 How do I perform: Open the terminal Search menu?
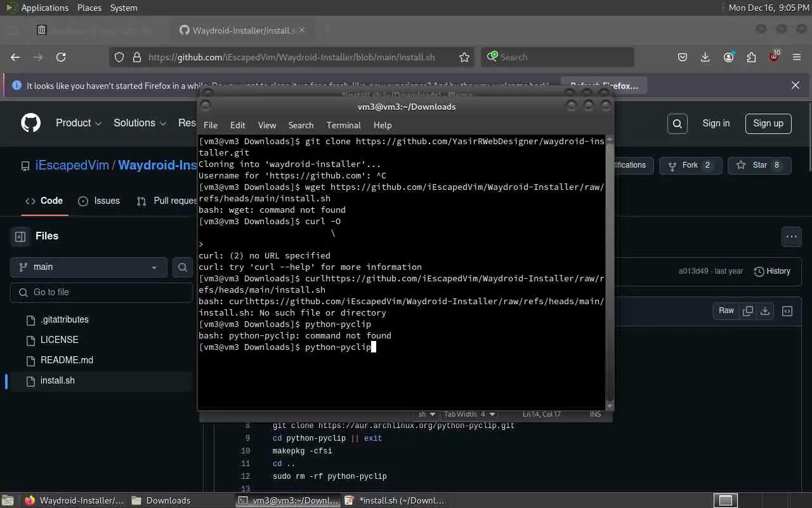pos(301,125)
